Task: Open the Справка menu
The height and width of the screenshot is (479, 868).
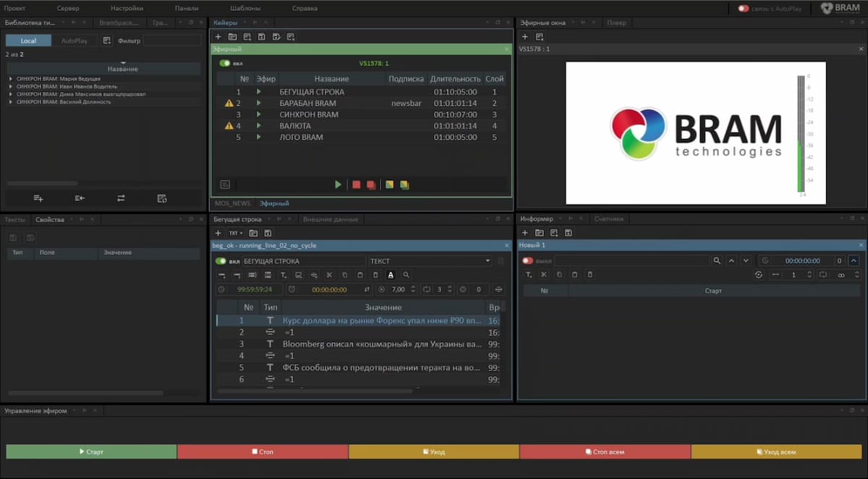Action: [x=305, y=8]
